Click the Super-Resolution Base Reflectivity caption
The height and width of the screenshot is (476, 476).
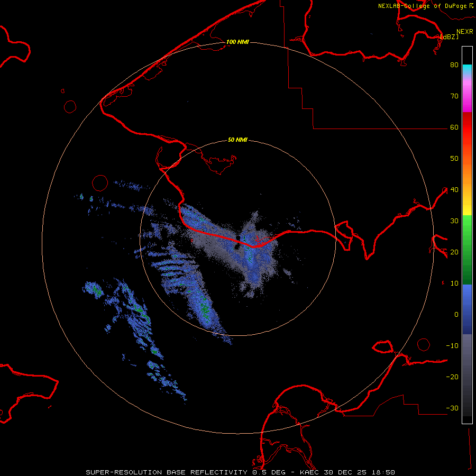click(240, 472)
